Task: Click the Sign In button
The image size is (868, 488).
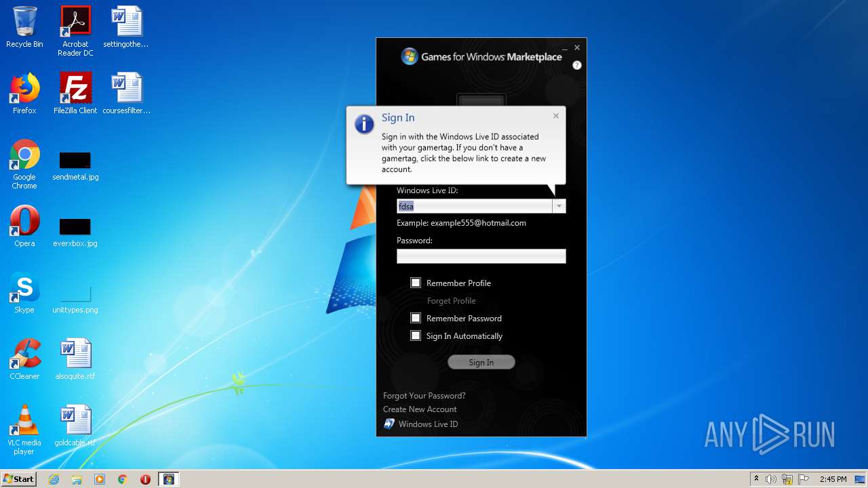Action: click(x=481, y=363)
